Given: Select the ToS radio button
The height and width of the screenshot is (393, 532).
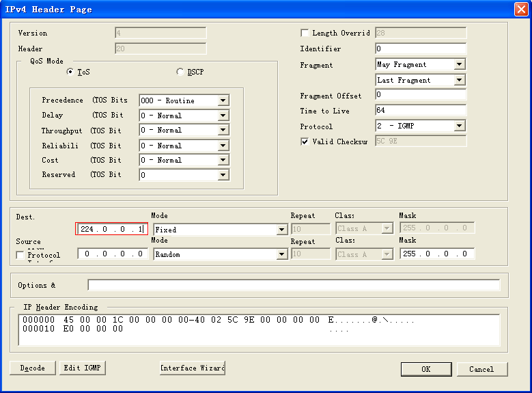Looking at the screenshot, I should (70, 72).
